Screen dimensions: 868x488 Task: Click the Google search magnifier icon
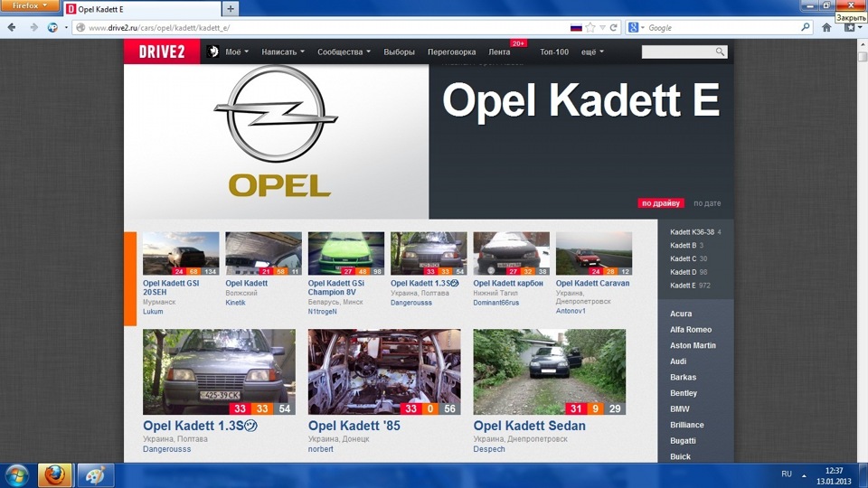pyautogui.click(x=806, y=26)
